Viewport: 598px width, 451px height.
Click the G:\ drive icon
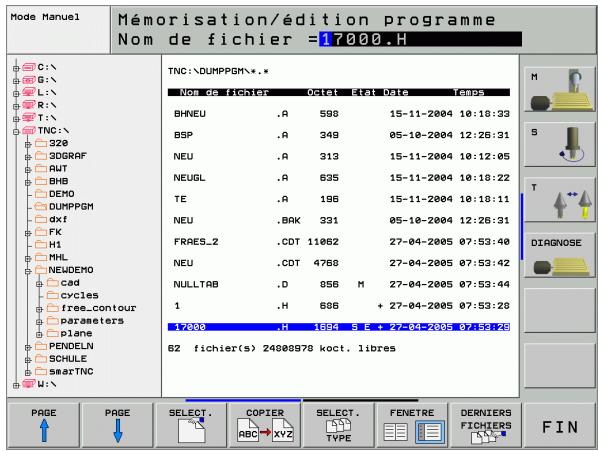(29, 80)
